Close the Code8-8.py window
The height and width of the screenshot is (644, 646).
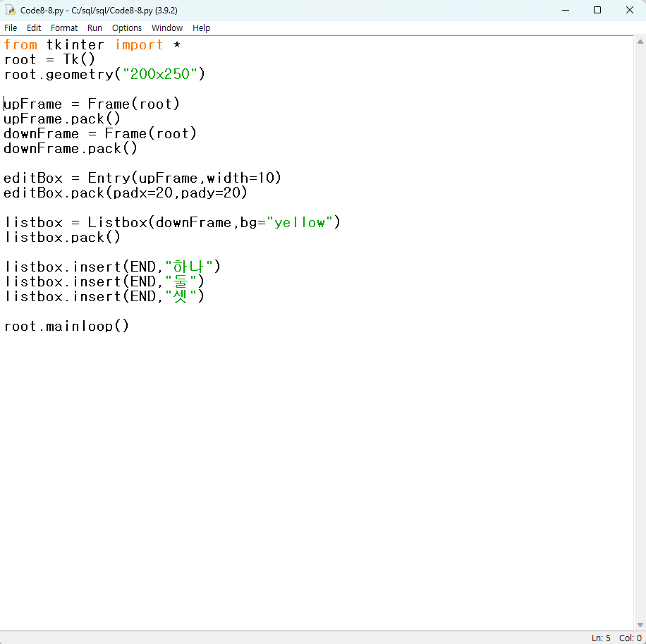[x=630, y=11]
